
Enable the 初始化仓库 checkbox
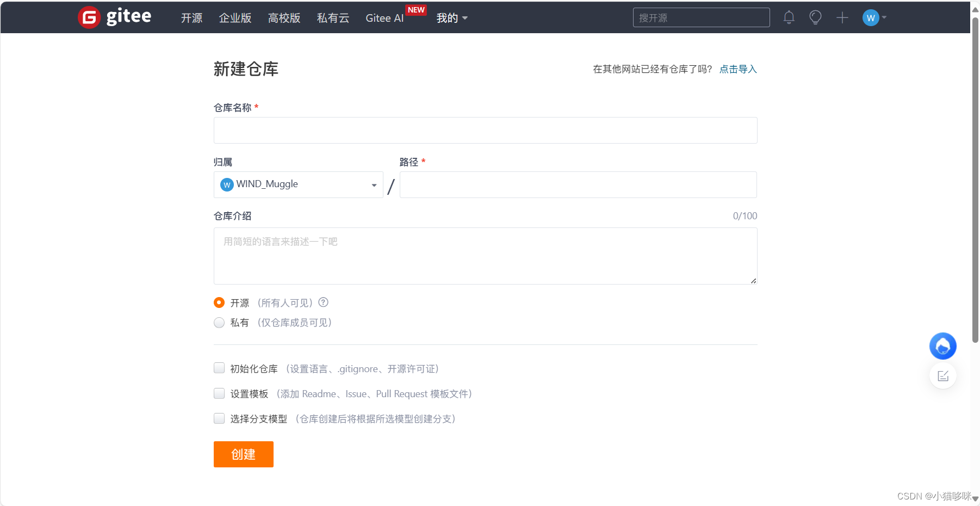(x=219, y=368)
